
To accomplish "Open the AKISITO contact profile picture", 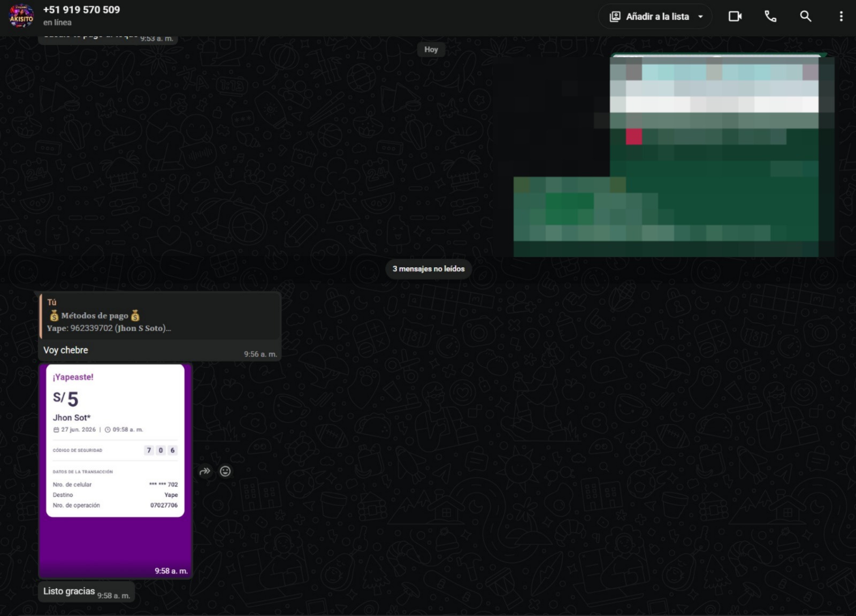I will [x=21, y=16].
